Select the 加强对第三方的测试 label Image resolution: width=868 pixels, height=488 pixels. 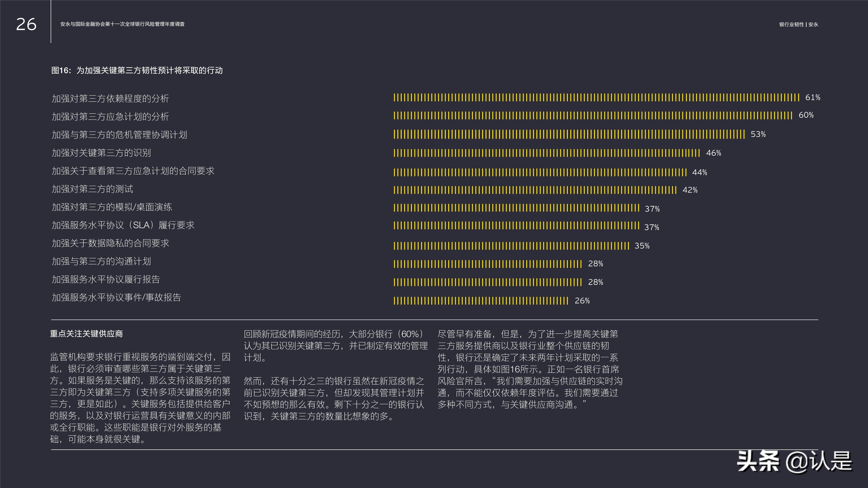[92, 189]
